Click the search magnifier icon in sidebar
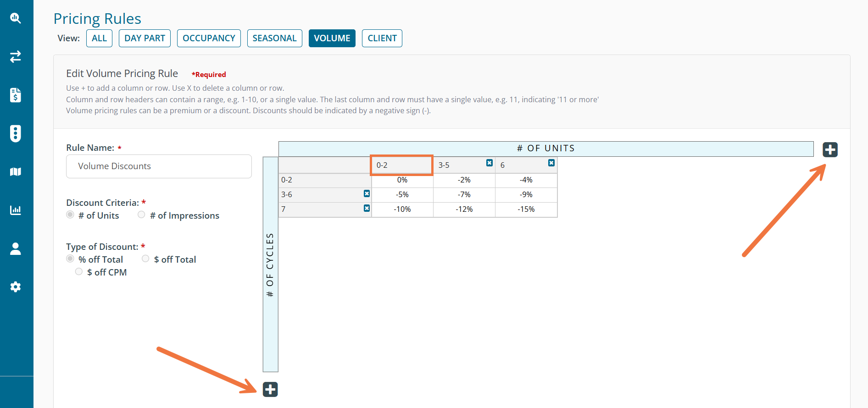 pos(16,18)
